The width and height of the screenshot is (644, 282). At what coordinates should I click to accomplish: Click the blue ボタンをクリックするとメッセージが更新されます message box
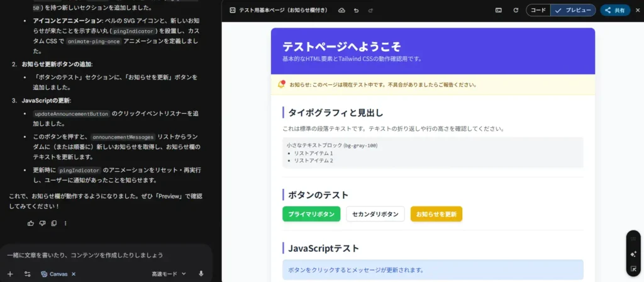tap(433, 269)
